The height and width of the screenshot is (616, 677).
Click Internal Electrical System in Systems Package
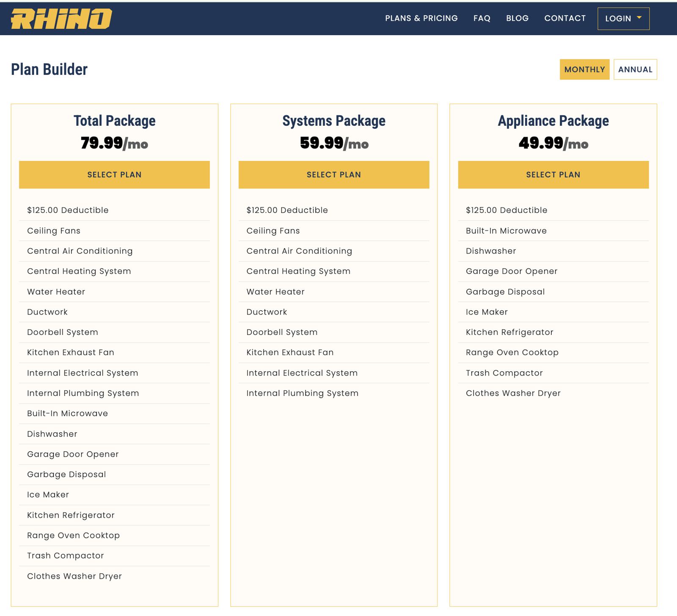click(x=334, y=373)
